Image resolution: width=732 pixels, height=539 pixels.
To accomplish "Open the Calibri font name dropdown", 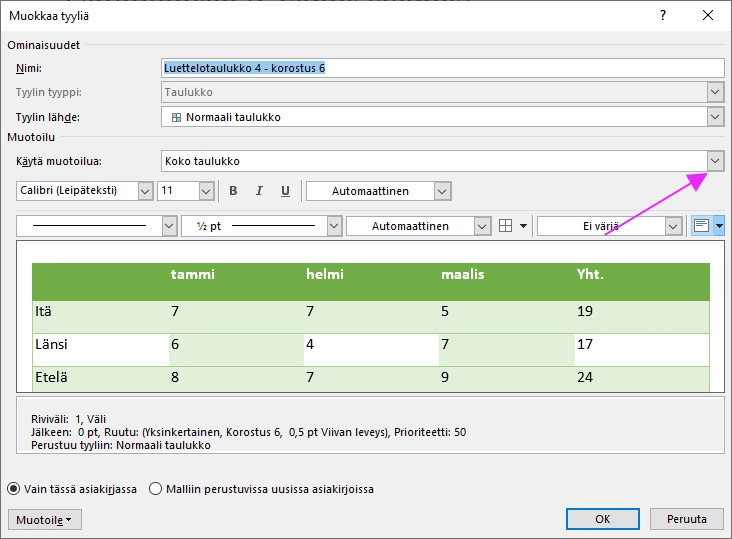I will pyautogui.click(x=145, y=191).
